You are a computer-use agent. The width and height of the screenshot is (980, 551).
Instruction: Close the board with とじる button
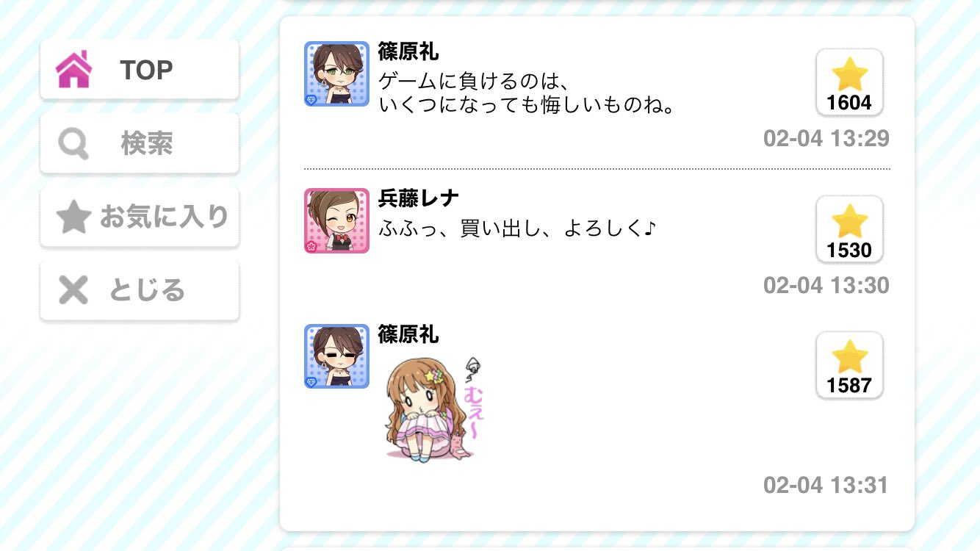(x=140, y=290)
